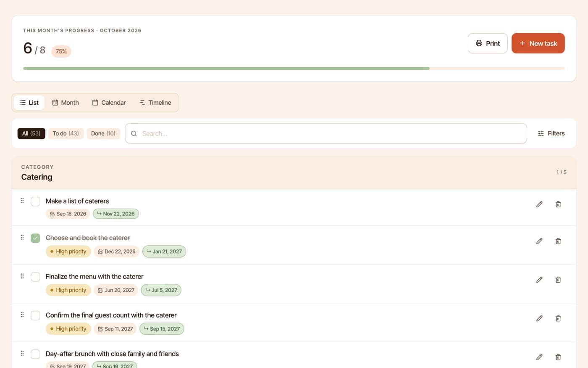The image size is (588, 368).
Task: Edit 'Choose and book the caterer' task
Action: coord(539,241)
